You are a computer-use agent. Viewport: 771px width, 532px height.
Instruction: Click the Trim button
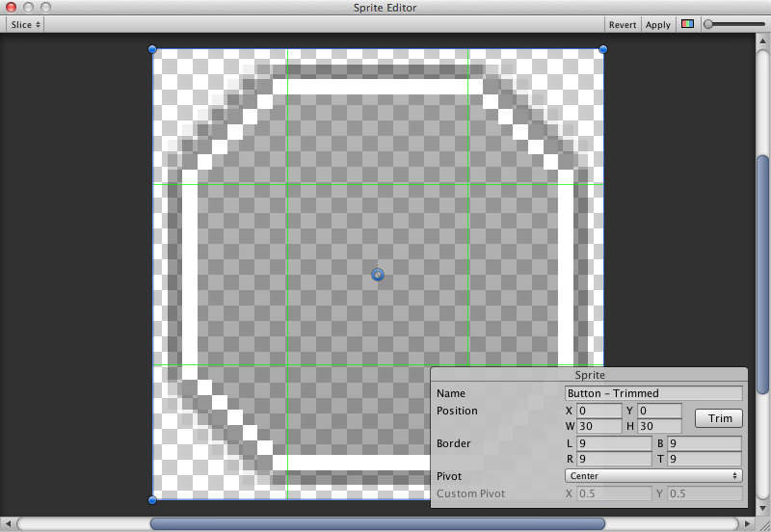pos(719,418)
